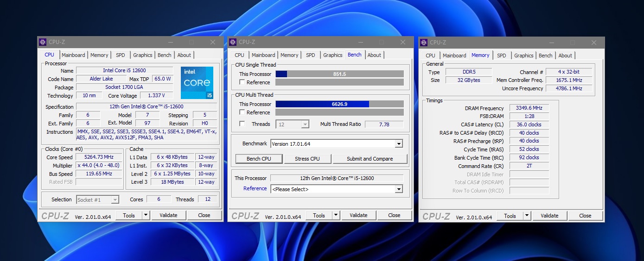This screenshot has width=644, height=261.
Task: Close the memory-timings window with its title bar X
Action: pyautogui.click(x=594, y=42)
